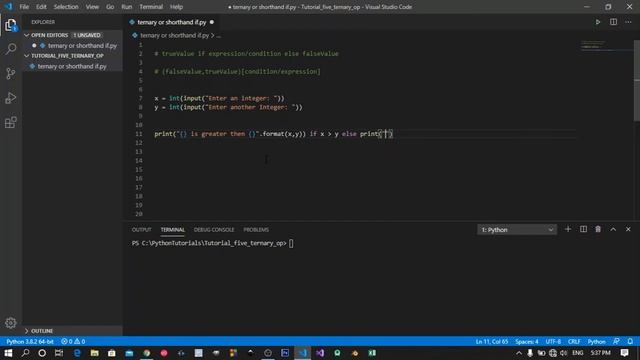Open editor More Actions ellipsis
This screenshot has height=360, width=640.
click(629, 22)
